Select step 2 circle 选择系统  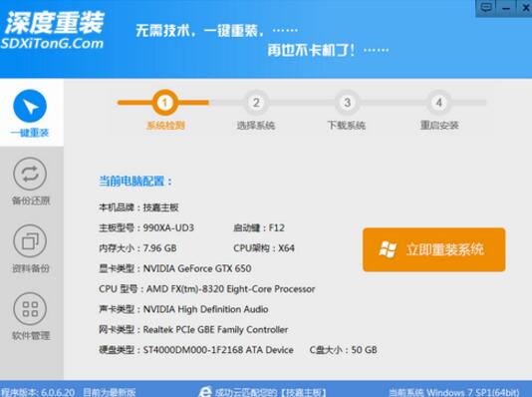256,102
